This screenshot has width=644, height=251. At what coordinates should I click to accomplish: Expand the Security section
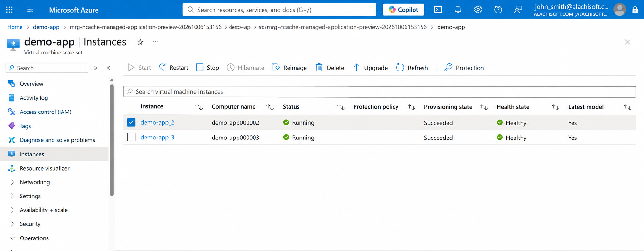point(12,224)
